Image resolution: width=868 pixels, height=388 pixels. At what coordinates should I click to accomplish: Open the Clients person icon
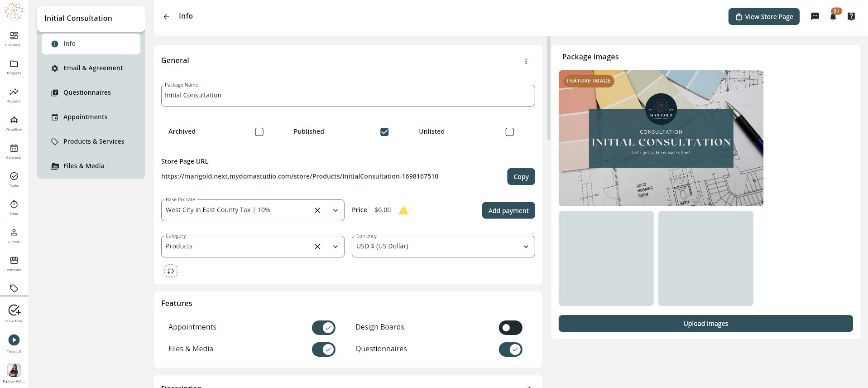click(x=14, y=233)
